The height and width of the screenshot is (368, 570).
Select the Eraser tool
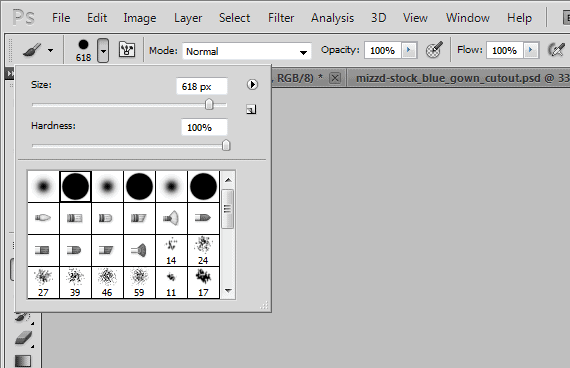click(x=24, y=338)
